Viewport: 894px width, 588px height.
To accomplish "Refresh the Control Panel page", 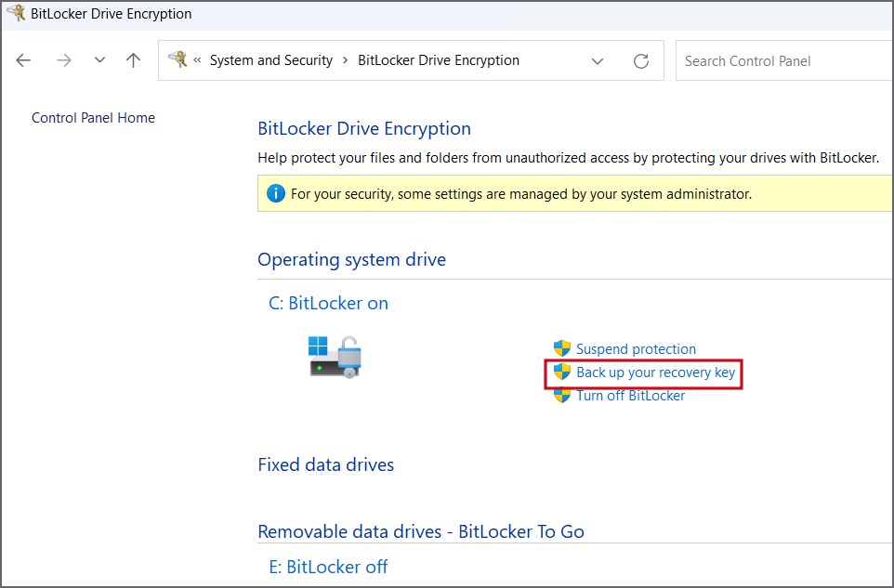I will coord(640,61).
